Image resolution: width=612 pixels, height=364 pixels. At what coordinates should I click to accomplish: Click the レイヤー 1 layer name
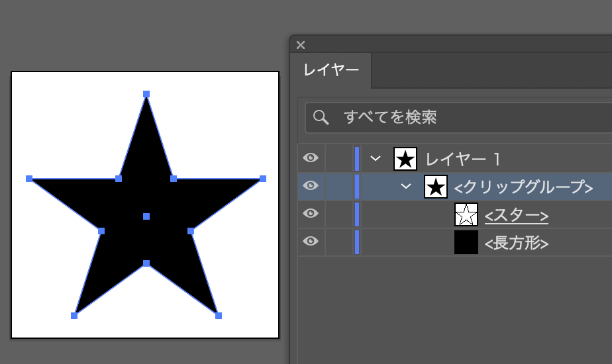(x=463, y=159)
